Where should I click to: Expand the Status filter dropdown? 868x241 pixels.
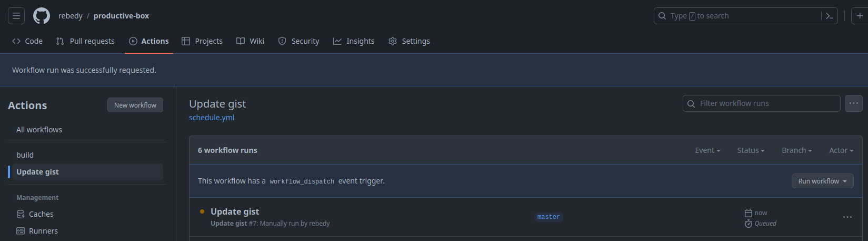point(751,150)
